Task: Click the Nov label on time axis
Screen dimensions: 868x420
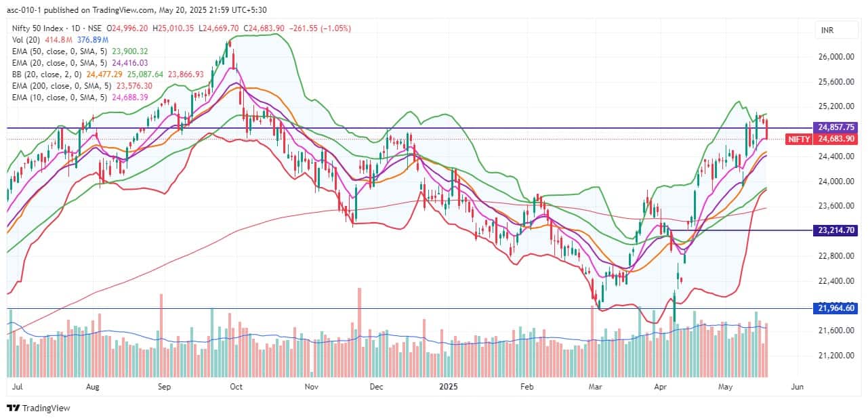Action: coord(311,387)
